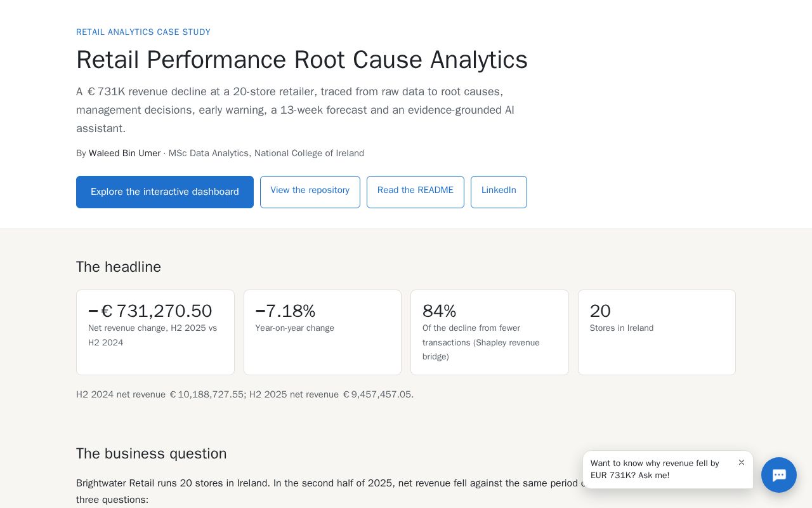Open 'Want to know why revenue fell' prompt text
This screenshot has height=508, width=812.
click(x=655, y=469)
